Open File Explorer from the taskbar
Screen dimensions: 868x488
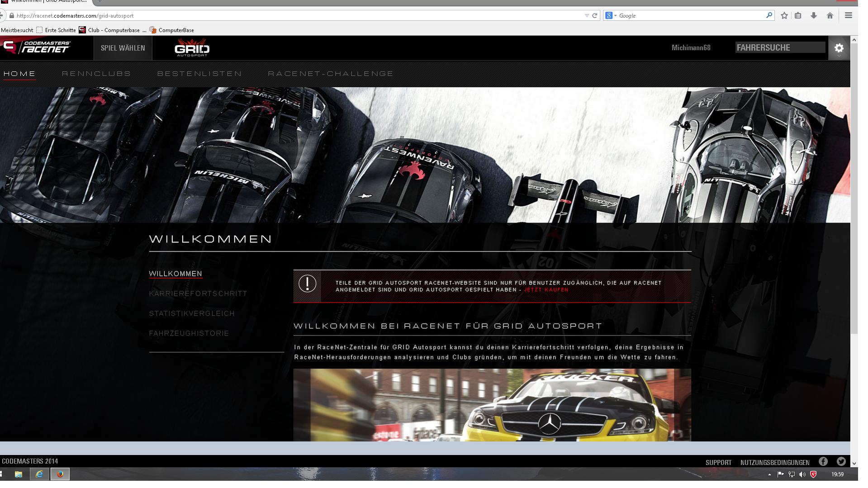19,474
